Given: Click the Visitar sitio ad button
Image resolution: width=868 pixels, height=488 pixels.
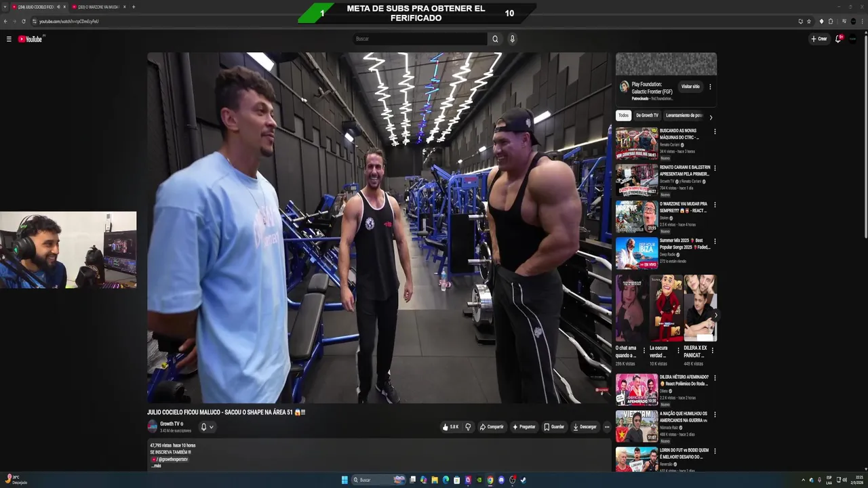Looking at the screenshot, I should [690, 87].
